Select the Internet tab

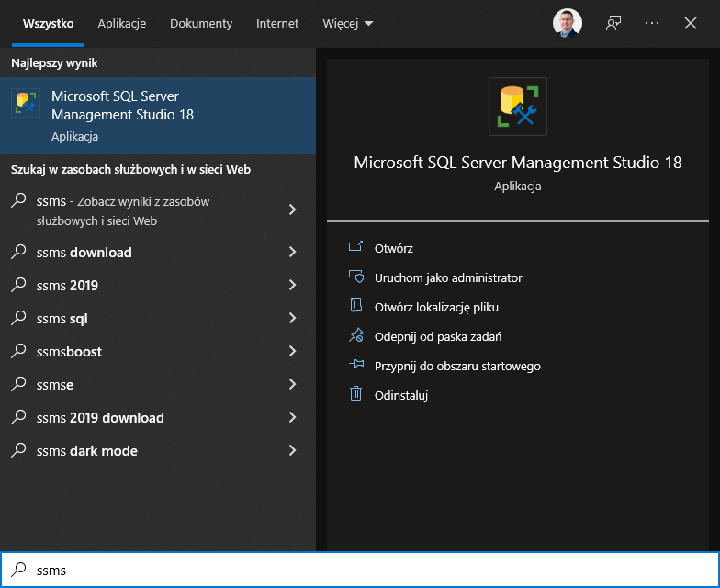[x=276, y=23]
